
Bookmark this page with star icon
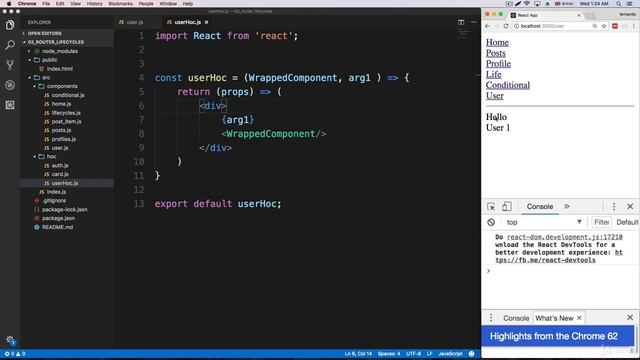tap(604, 26)
